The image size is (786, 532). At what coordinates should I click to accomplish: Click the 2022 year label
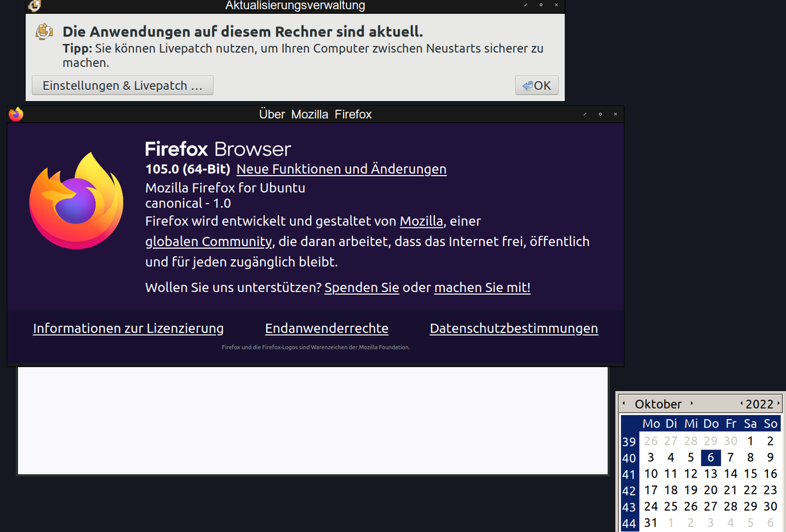point(759,404)
